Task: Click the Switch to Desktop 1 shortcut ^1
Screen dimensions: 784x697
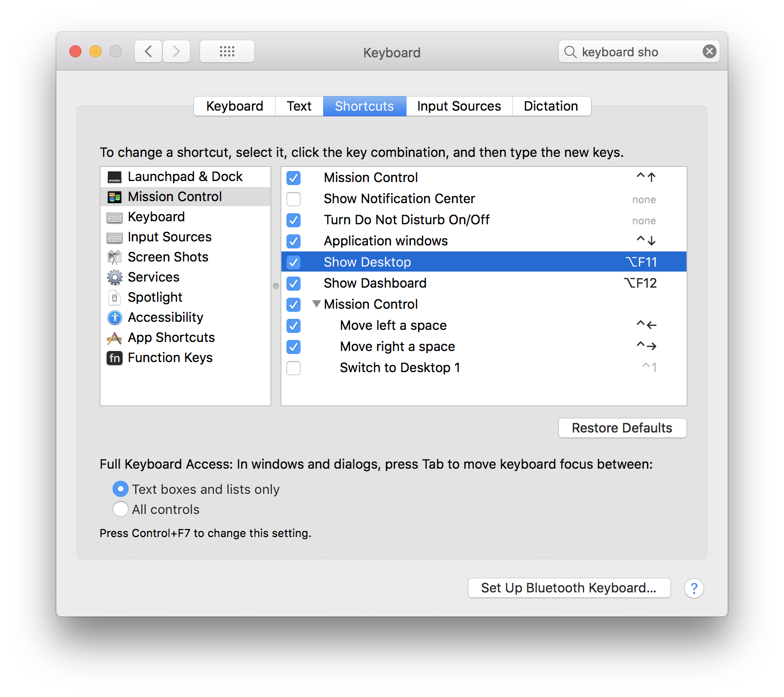Action: point(649,367)
